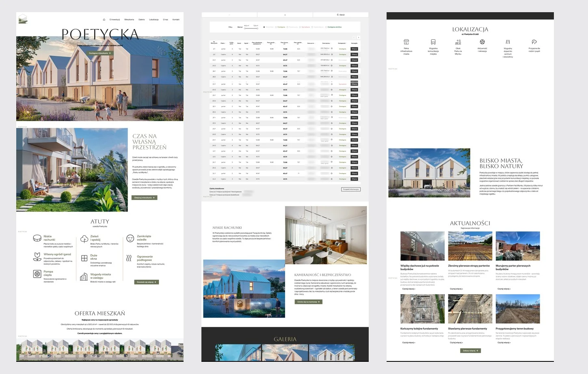588x374 pixels.
Task: Open the Lokalizacja menu item
Action: [153, 20]
